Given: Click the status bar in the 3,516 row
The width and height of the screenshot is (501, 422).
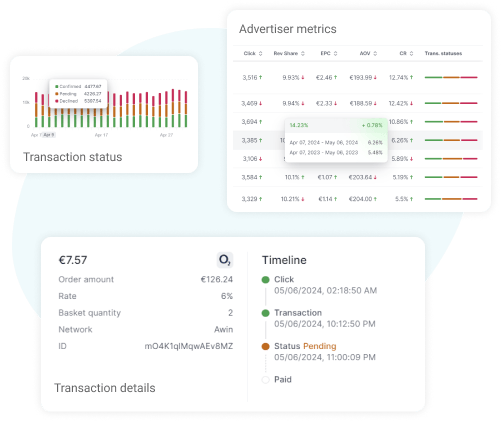Looking at the screenshot, I should [451, 77].
